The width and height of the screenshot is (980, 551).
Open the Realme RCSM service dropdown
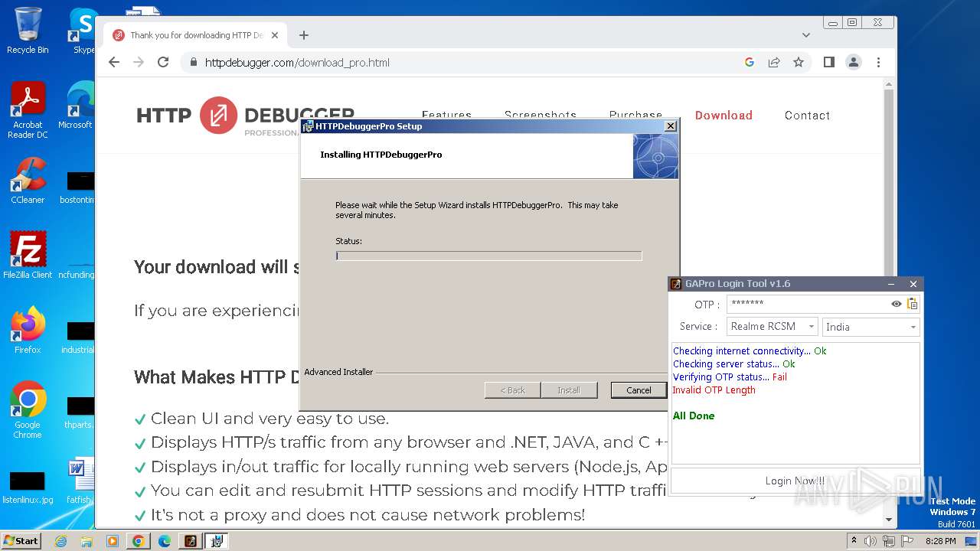773,327
